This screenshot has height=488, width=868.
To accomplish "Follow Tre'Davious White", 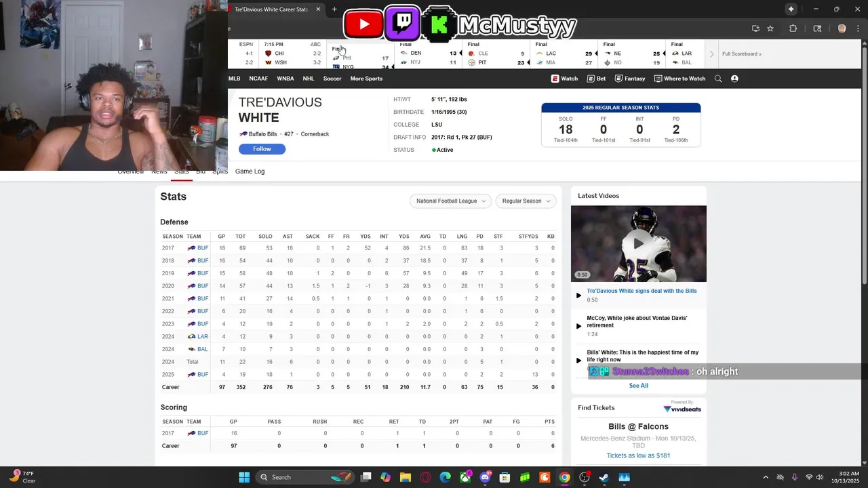I will [x=262, y=149].
